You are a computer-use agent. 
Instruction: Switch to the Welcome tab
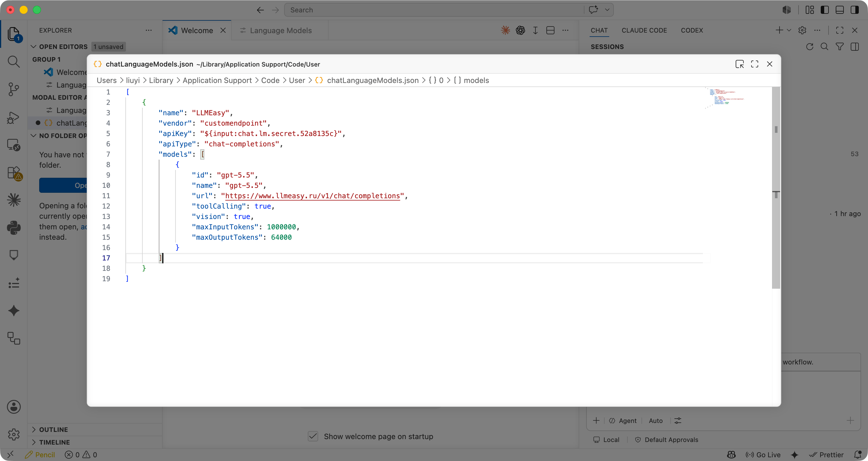tap(197, 30)
